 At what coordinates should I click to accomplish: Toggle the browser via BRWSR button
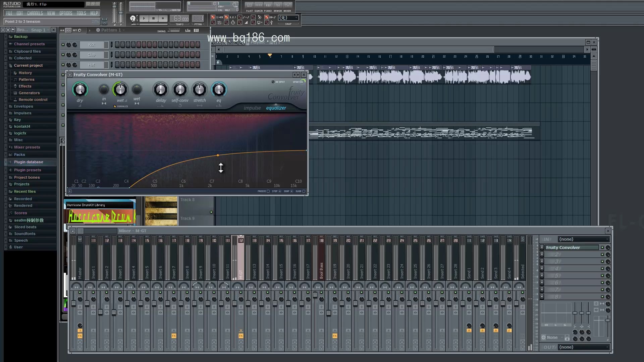click(278, 5)
